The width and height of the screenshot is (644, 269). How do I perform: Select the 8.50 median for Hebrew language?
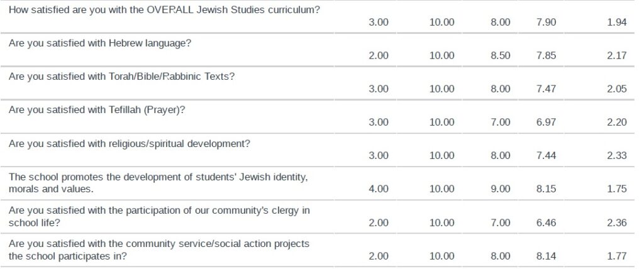click(x=500, y=55)
